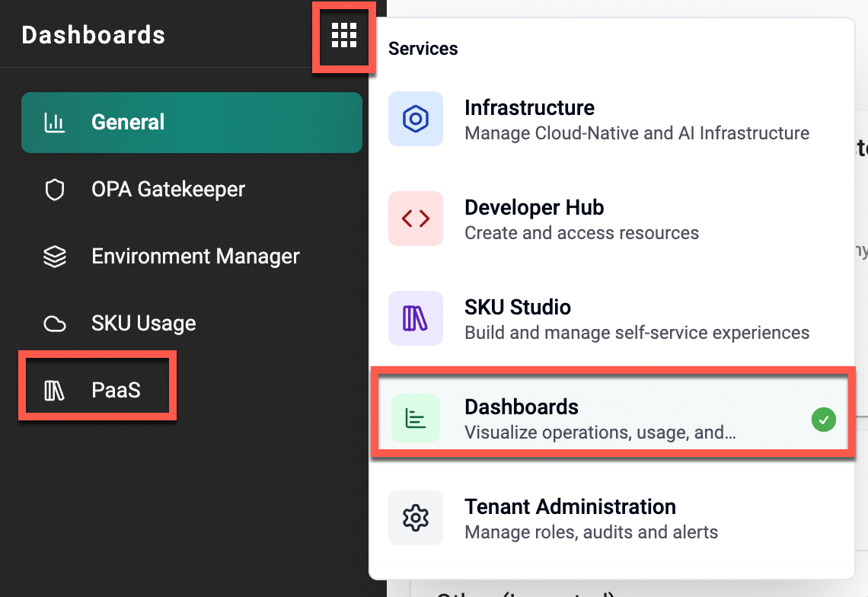Image resolution: width=868 pixels, height=597 pixels.
Task: Open the services grid launcher icon
Action: tap(343, 35)
